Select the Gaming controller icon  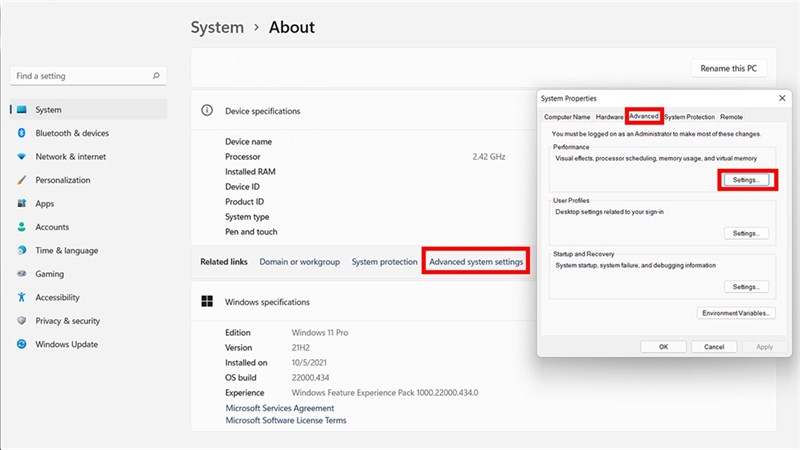coord(21,274)
